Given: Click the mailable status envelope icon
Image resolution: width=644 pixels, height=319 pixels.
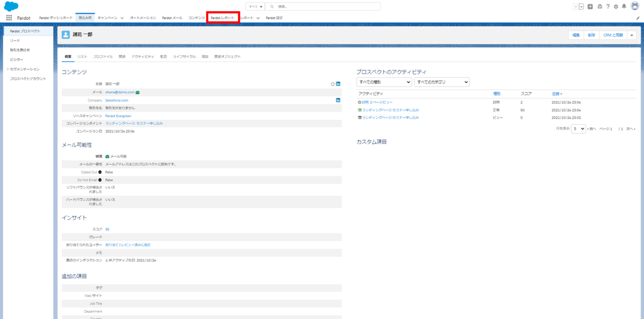Looking at the screenshot, I should pos(107,156).
